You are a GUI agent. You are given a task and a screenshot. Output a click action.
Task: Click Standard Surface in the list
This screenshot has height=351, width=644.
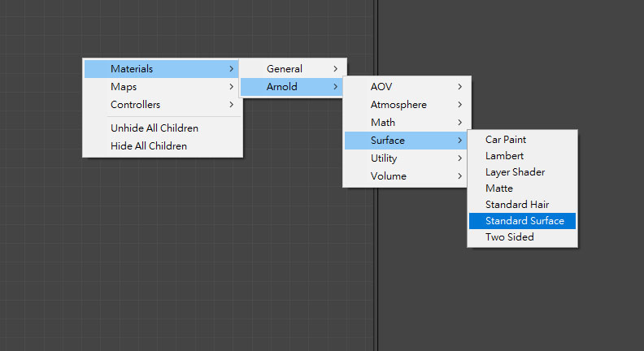point(524,221)
